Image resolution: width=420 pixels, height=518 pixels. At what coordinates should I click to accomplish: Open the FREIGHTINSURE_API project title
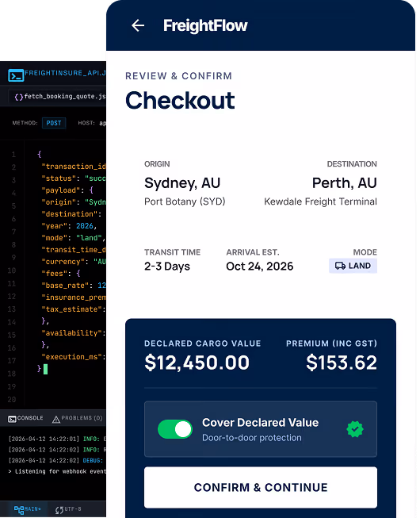(x=65, y=73)
